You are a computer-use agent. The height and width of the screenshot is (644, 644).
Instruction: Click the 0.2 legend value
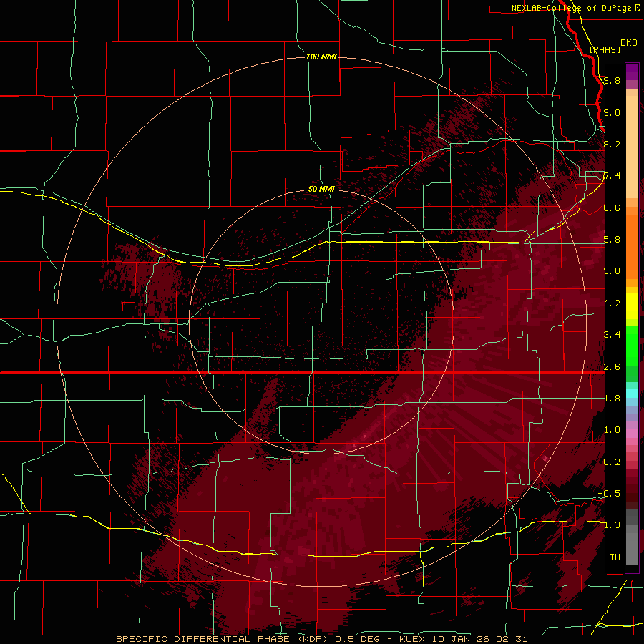[612, 462]
